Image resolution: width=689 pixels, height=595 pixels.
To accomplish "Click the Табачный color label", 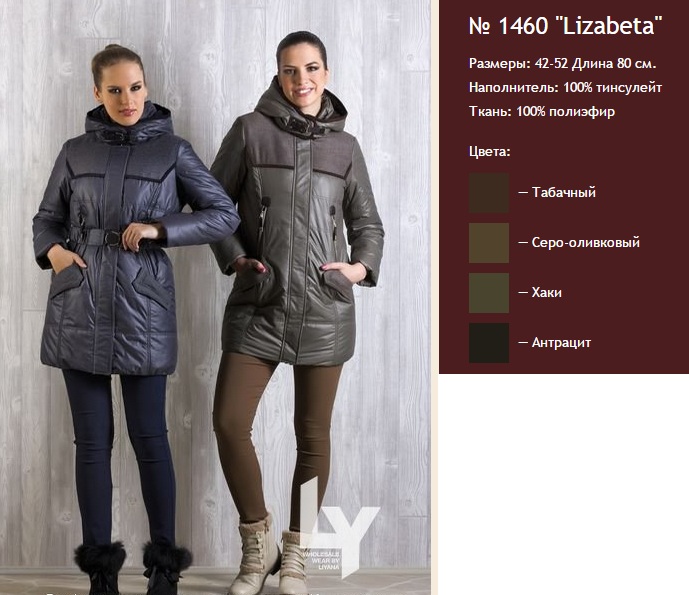I will [564, 192].
